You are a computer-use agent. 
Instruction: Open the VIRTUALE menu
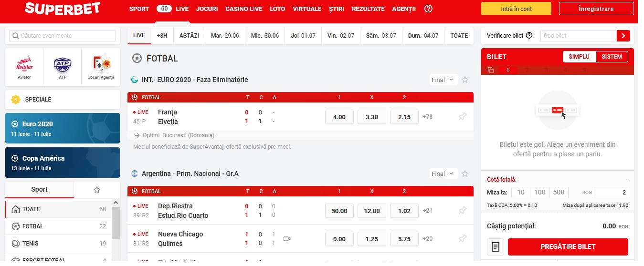coord(307,9)
